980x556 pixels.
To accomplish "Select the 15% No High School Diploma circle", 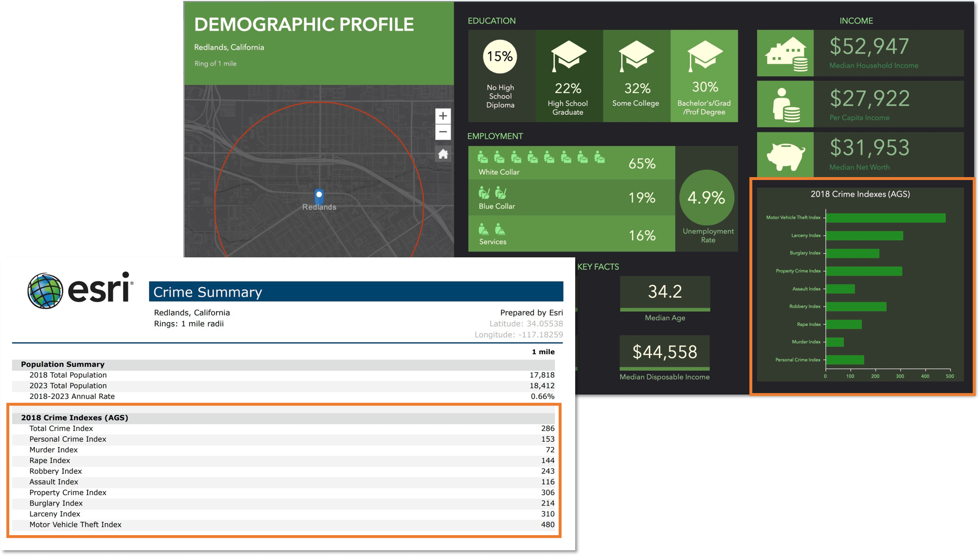I will click(x=500, y=57).
